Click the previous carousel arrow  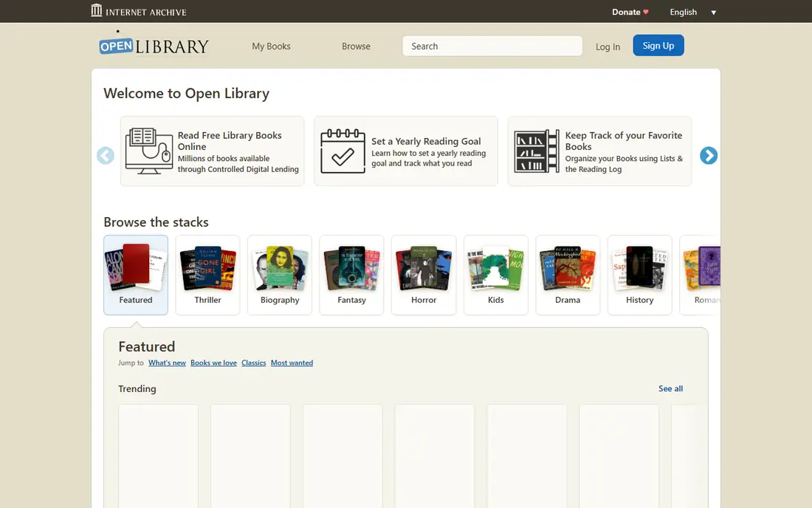(x=106, y=155)
